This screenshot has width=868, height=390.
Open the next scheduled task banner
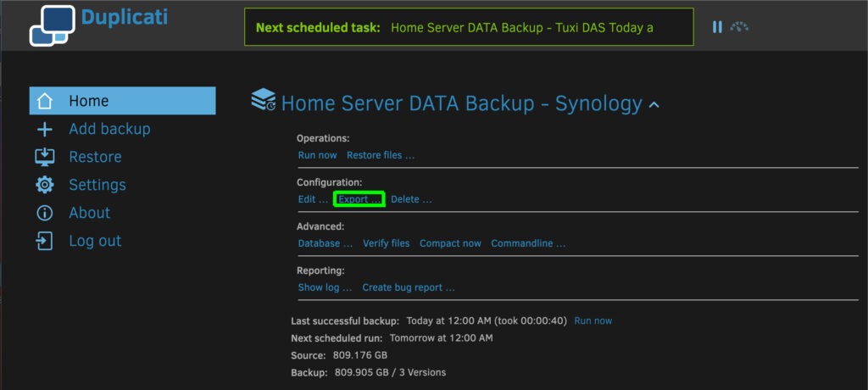coord(469,27)
